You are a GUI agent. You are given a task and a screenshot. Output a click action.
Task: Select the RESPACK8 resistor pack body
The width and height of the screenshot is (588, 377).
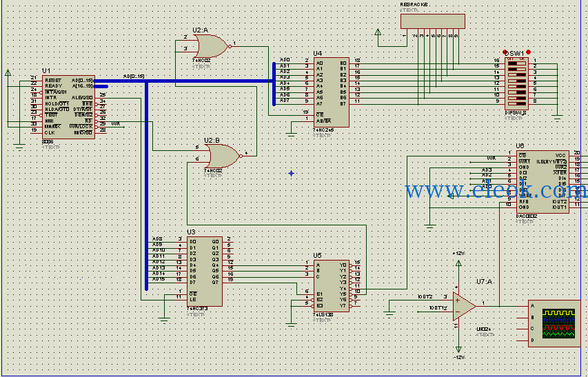(433, 21)
